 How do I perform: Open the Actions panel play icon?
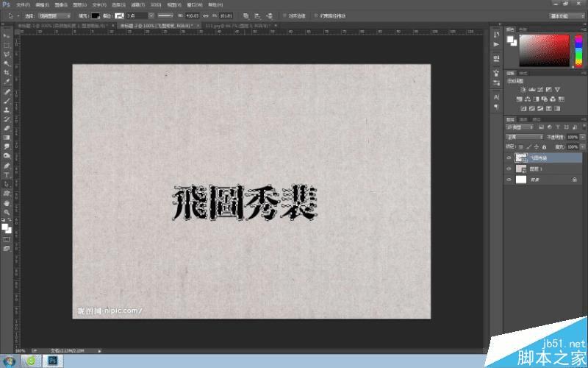click(x=497, y=44)
